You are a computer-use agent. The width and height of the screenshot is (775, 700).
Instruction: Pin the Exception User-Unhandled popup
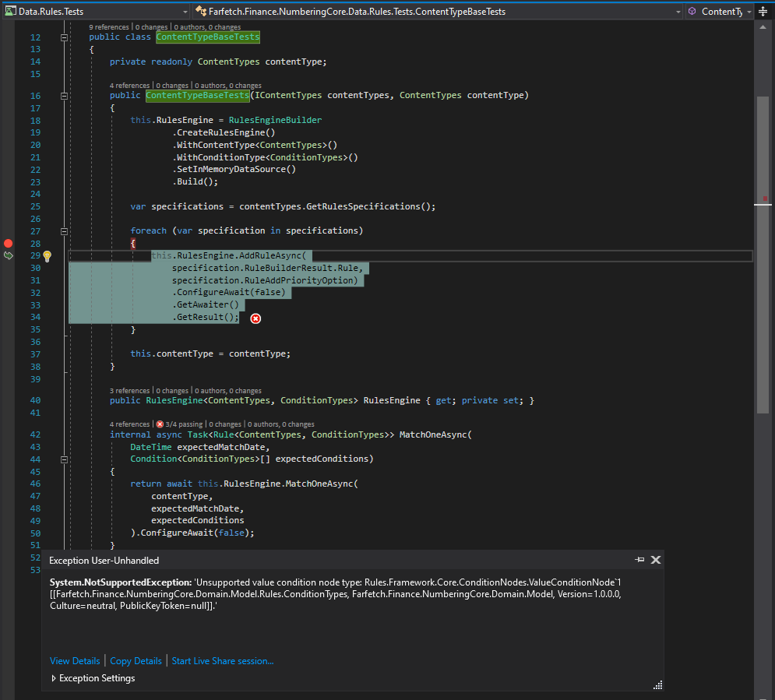[639, 560]
